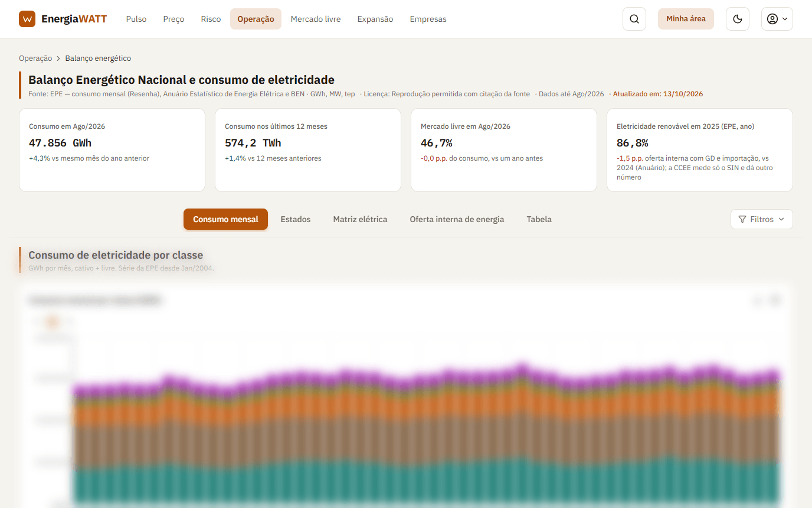Open the Risco navigation item
The image size is (812, 508).
(x=211, y=19)
